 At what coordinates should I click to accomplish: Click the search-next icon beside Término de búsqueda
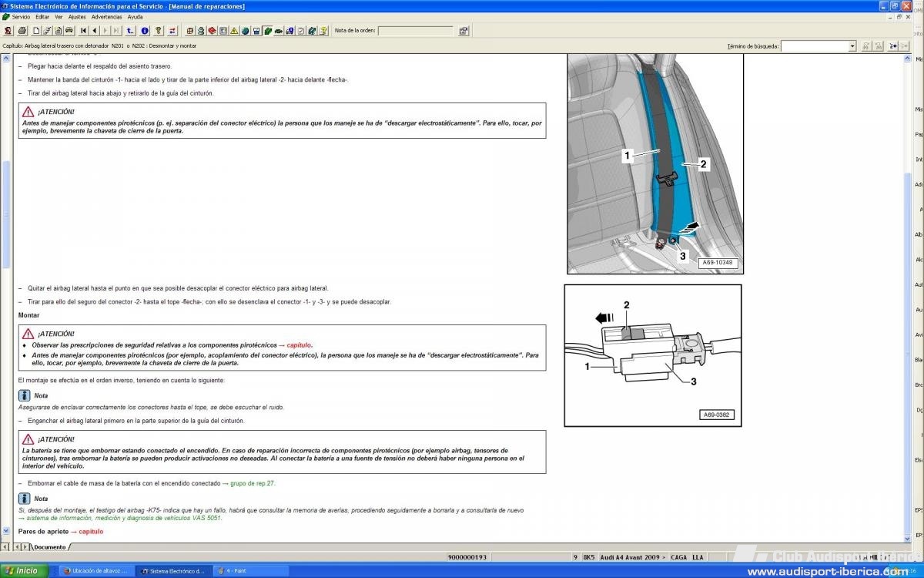tap(893, 46)
